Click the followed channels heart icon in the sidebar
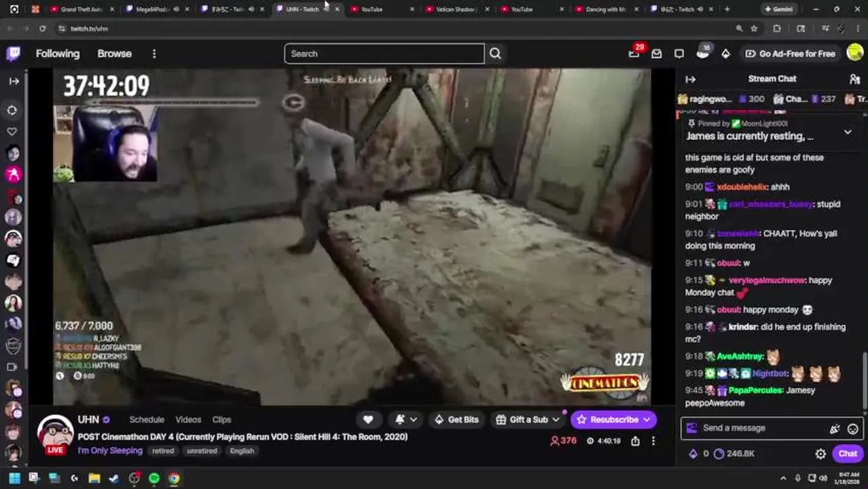 coord(12,131)
